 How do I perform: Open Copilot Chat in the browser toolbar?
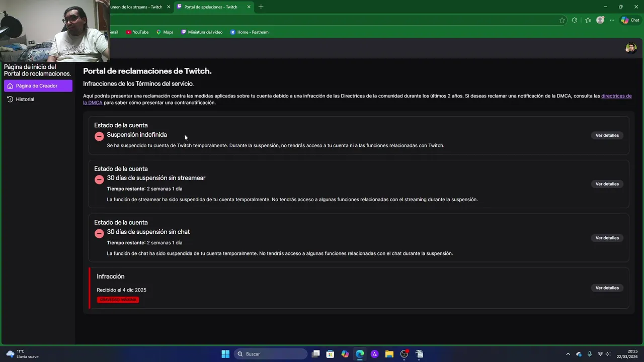pyautogui.click(x=630, y=20)
